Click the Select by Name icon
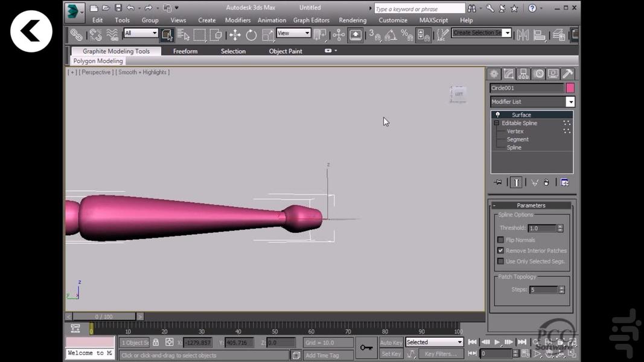 tap(183, 35)
